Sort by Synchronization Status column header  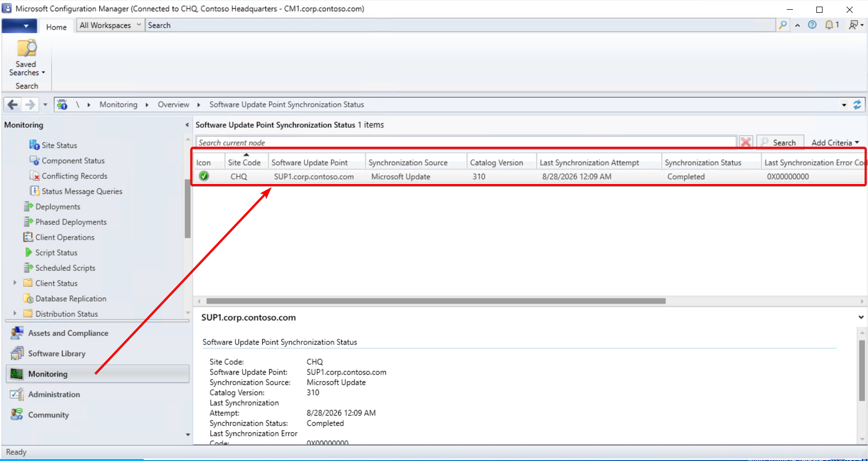711,162
